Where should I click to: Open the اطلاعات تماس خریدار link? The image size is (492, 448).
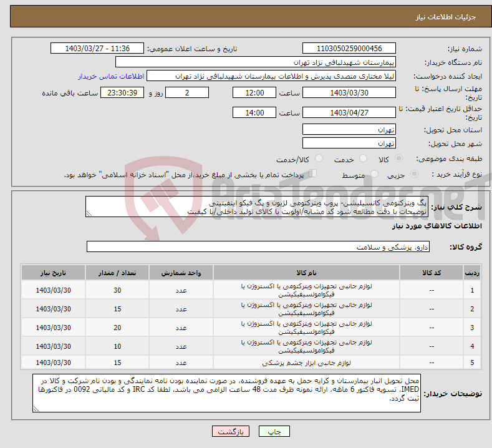(x=111, y=76)
